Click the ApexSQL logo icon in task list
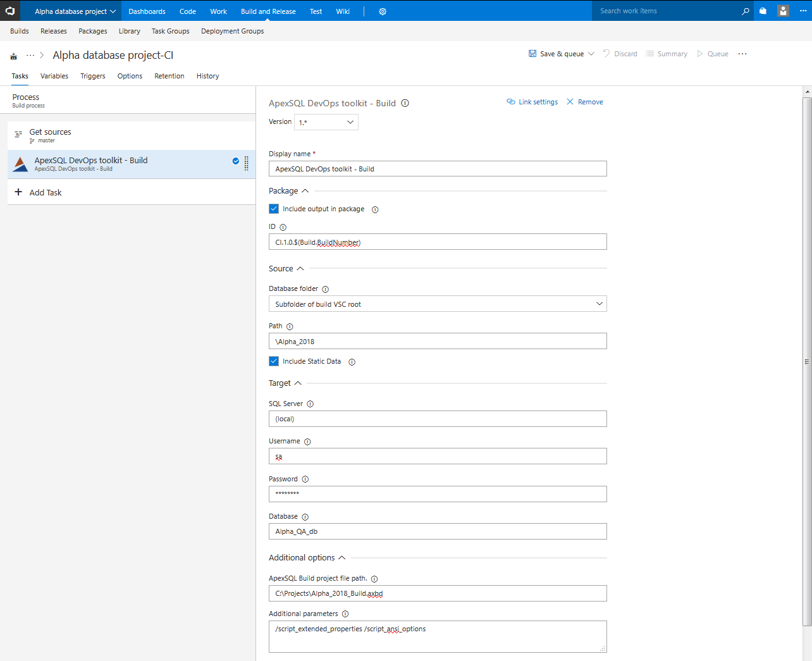This screenshot has width=812, height=661. [x=21, y=164]
